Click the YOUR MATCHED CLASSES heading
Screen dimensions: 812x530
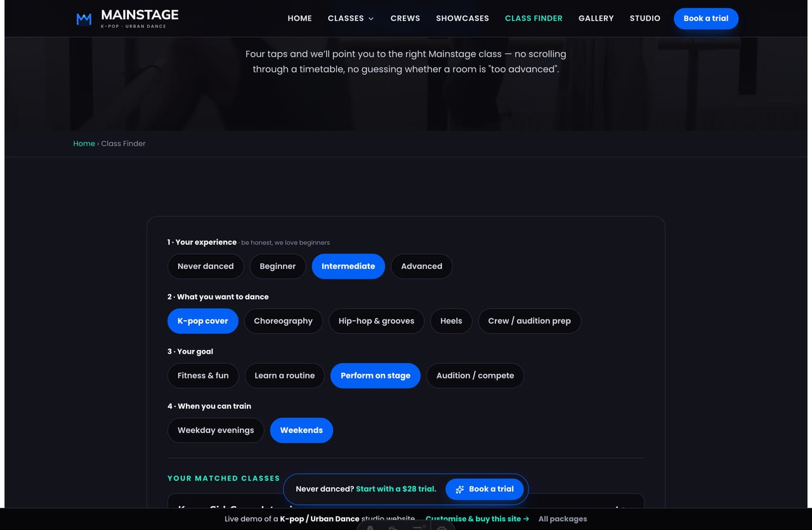[223, 478]
